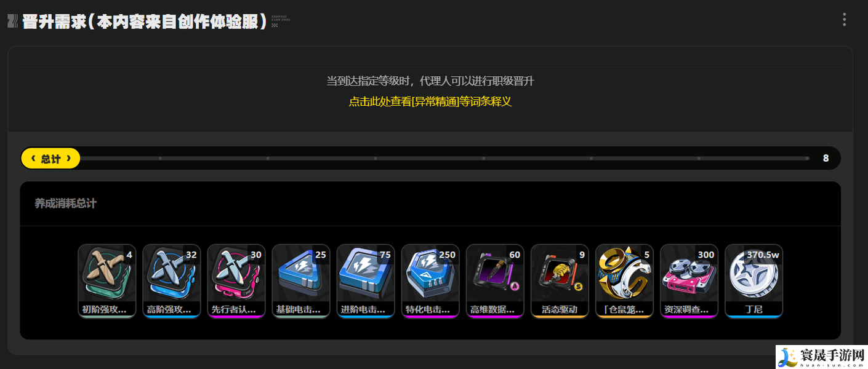Viewport: 868px width, 369px height.
Task: Select the 高维数据 item icon
Action: point(495,281)
